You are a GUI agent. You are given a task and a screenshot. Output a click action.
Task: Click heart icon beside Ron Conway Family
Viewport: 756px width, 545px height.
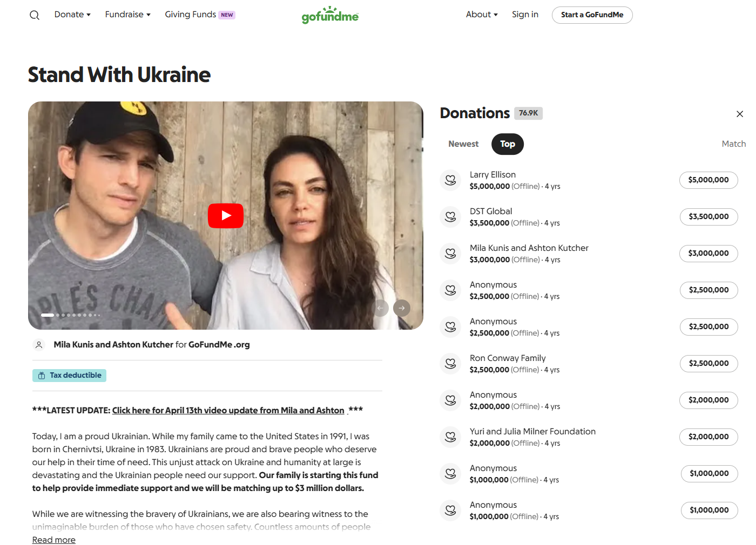point(450,364)
